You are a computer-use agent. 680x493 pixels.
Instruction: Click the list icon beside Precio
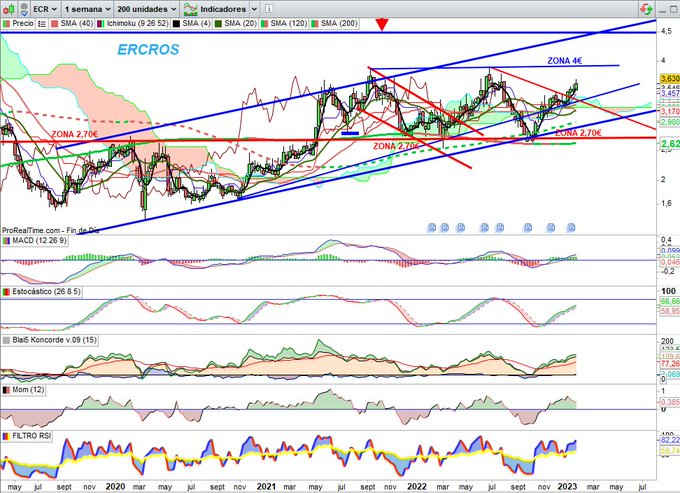(42, 24)
